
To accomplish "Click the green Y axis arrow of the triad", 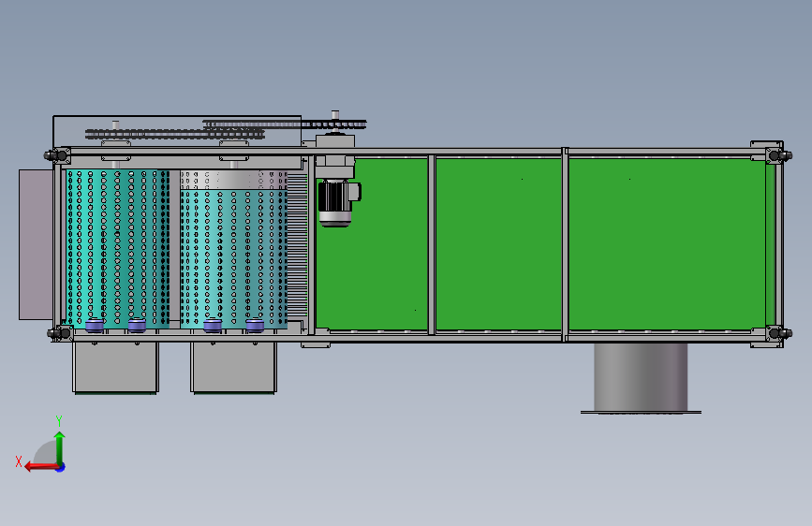I will click(60, 448).
